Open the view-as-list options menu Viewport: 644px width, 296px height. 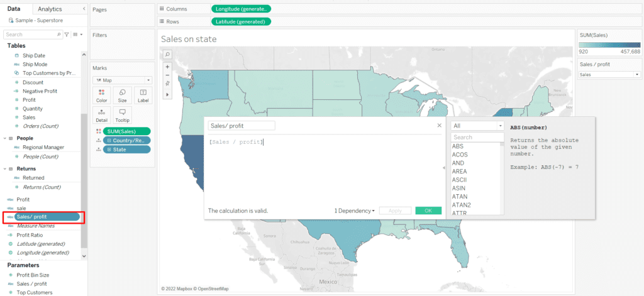click(77, 35)
